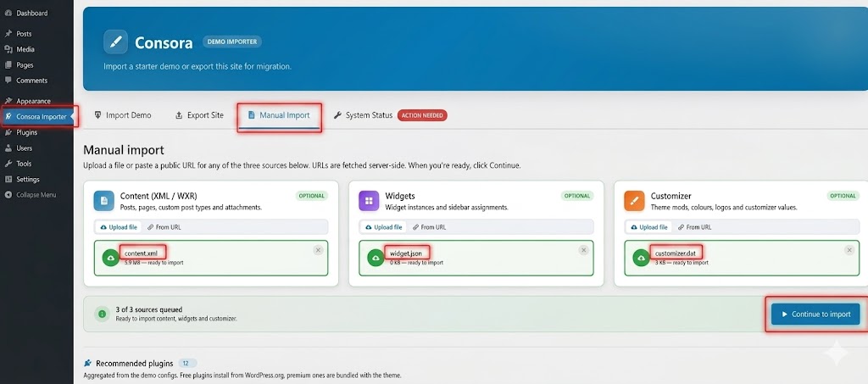Click the green upload icon beside content.xml
The image size is (868, 384).
pos(111,258)
